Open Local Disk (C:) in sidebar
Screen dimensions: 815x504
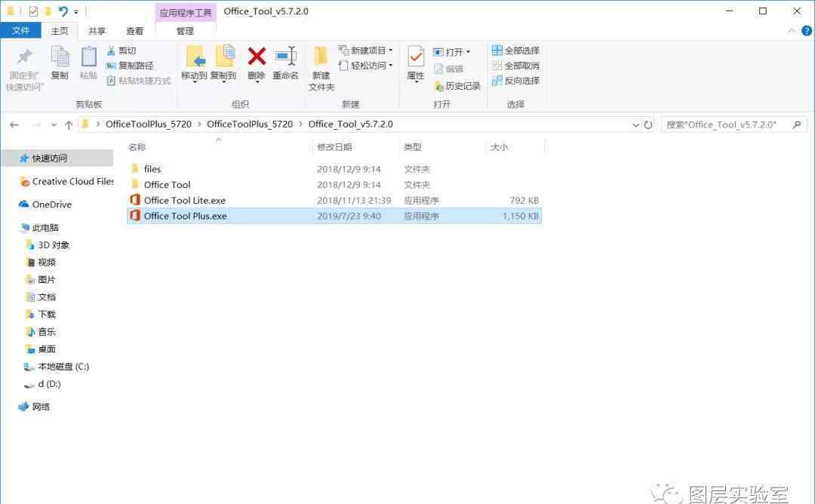[57, 367]
